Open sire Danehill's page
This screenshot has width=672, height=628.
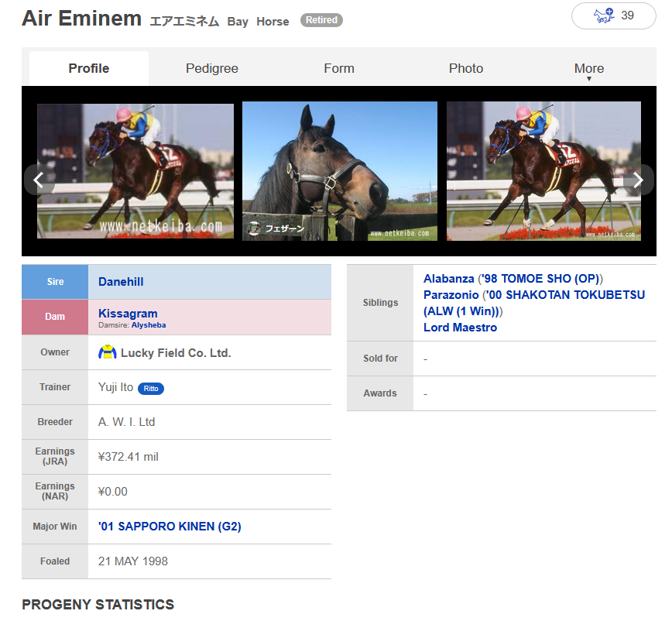coord(121,282)
